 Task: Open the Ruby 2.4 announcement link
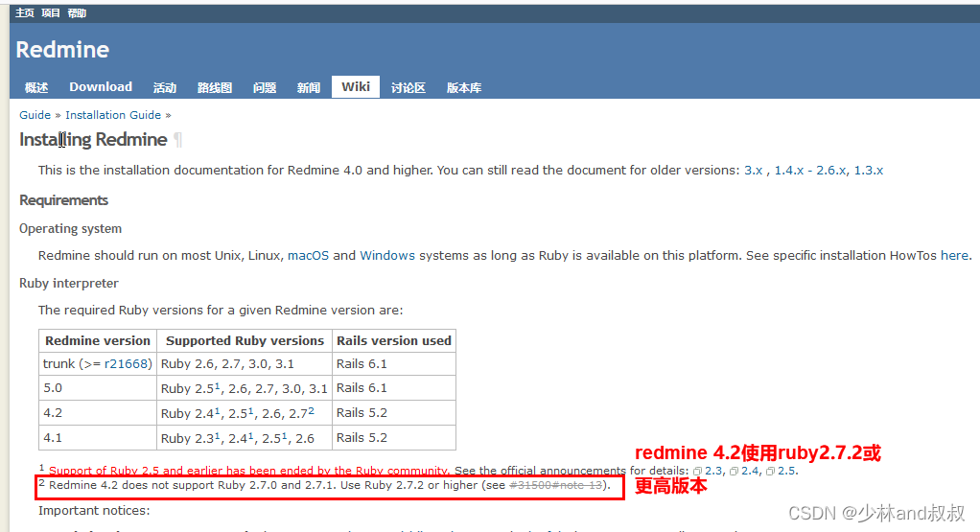tap(750, 471)
